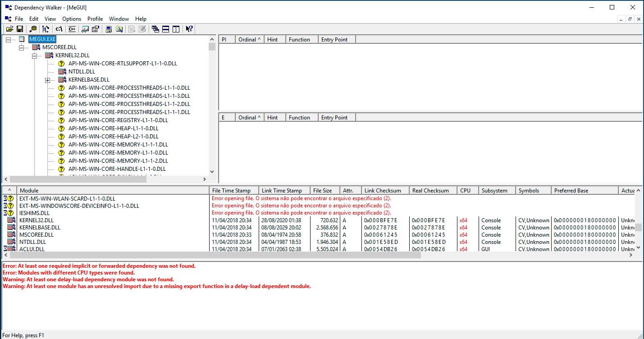The image size is (644, 339).
Task: Click the Tile Horizontally toolbar icon
Action: click(166, 29)
